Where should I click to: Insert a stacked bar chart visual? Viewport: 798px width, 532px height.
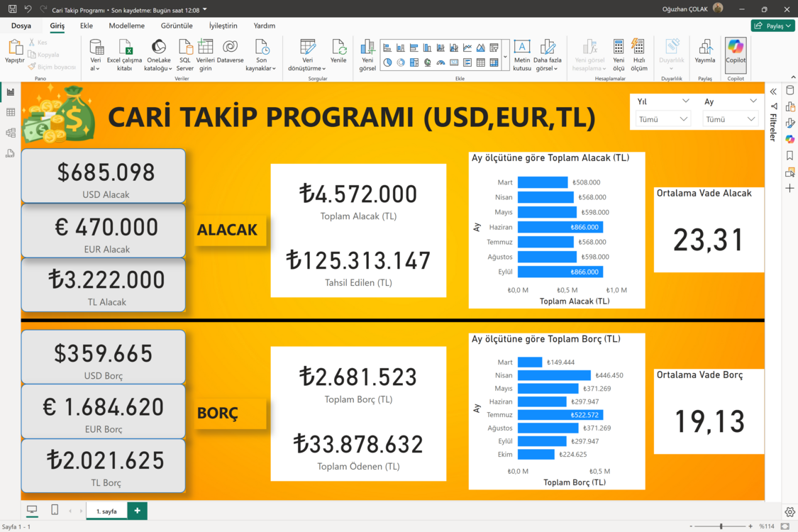click(387, 48)
